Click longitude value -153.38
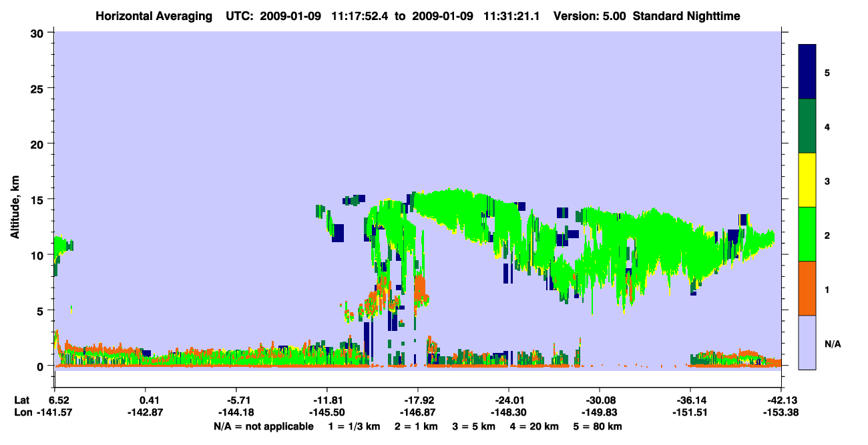 point(781,413)
